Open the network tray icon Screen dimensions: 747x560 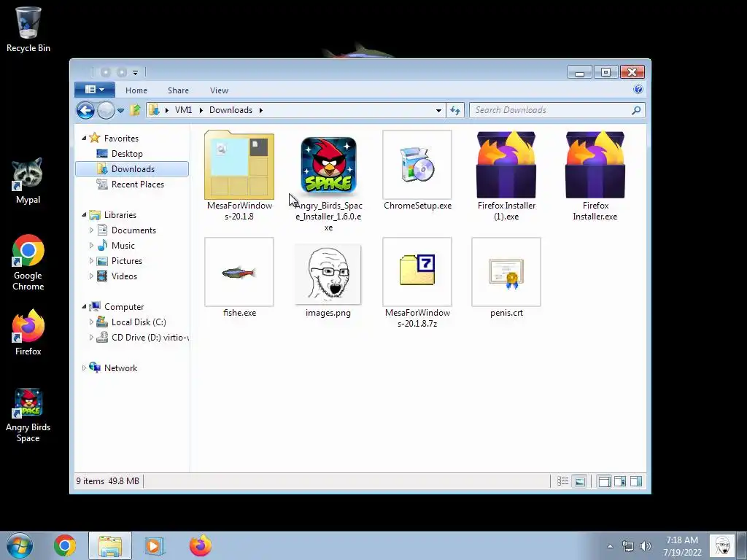628,546
